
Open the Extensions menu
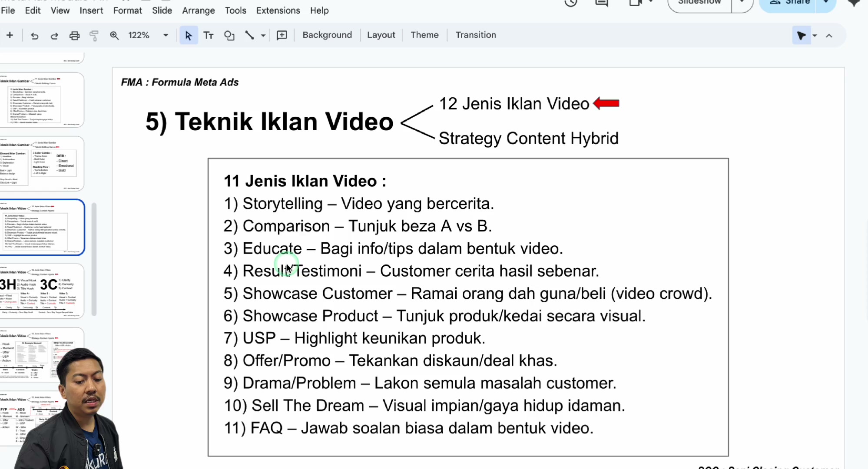click(x=278, y=10)
